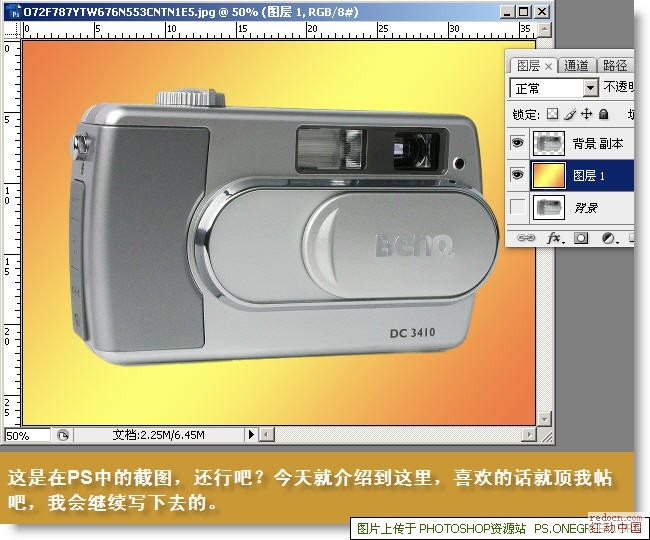The image size is (650, 540).
Task: Click the DC 3410 text on the camera
Action: click(x=412, y=333)
